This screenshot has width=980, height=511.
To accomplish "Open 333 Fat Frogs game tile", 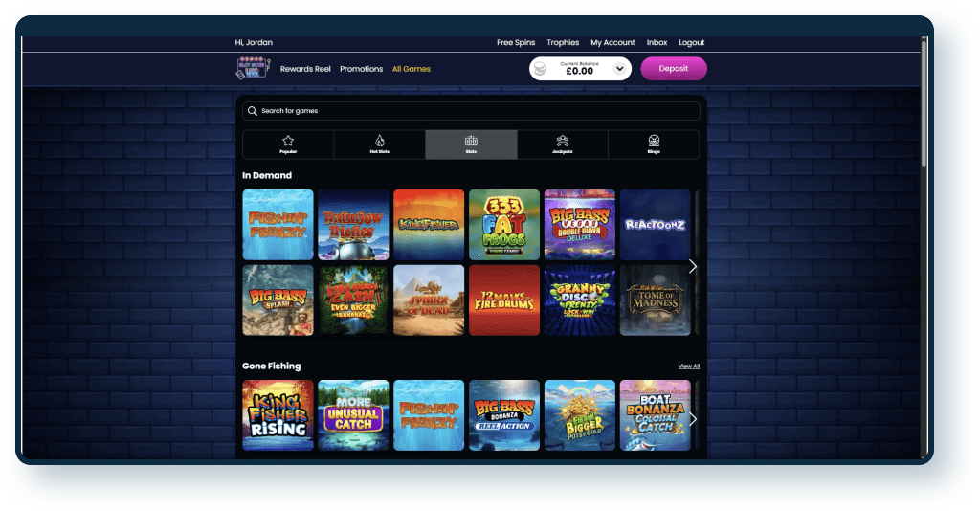I will pyautogui.click(x=504, y=225).
